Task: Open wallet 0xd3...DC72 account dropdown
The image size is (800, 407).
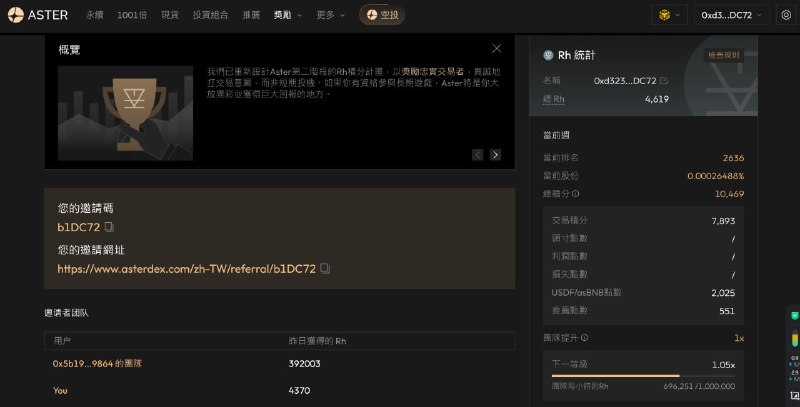Action: (733, 15)
